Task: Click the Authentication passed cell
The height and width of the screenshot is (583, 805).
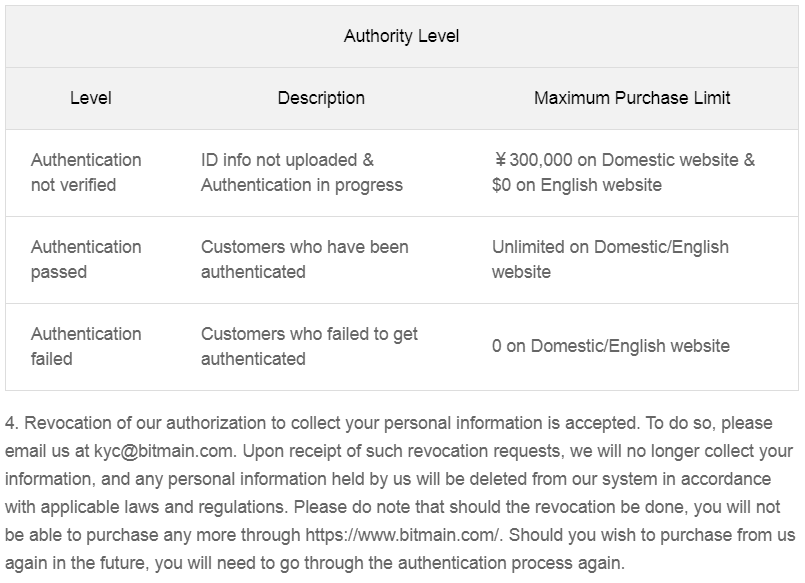Action: pyautogui.click(x=86, y=259)
